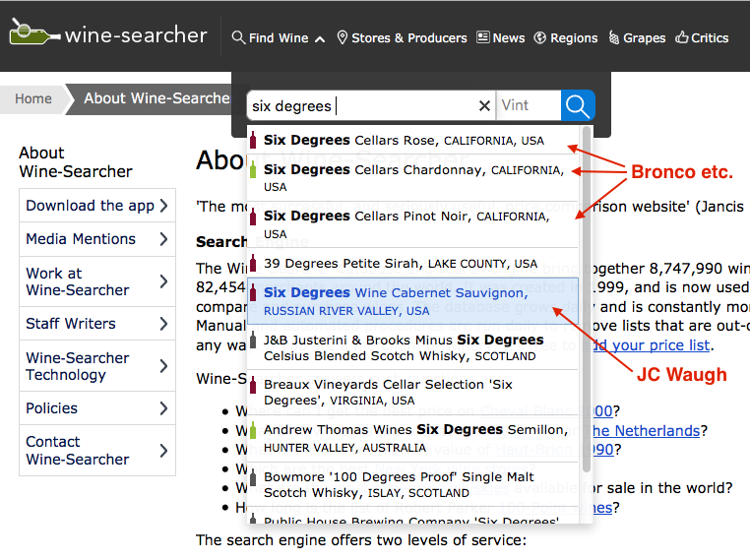Select 'Breaux Vineyards Cellar Selection' suggestion
Viewport: 750px width, 560px height.
(x=412, y=392)
